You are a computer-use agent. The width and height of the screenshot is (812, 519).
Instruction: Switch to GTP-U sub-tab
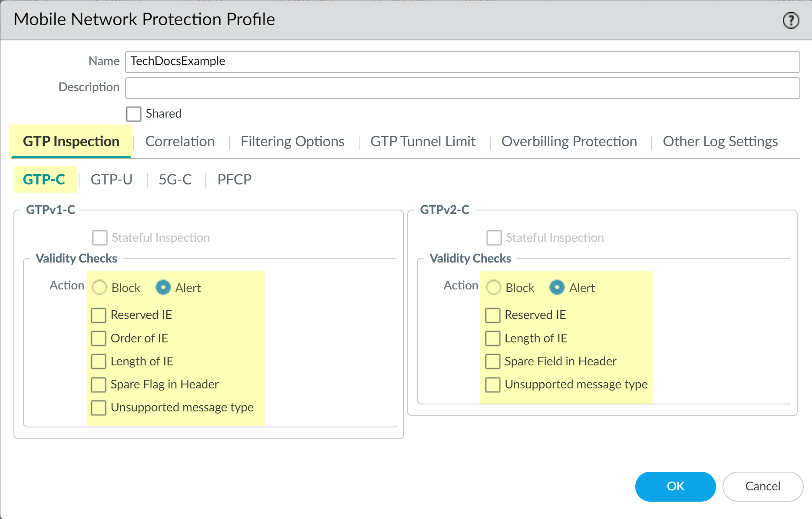pyautogui.click(x=111, y=179)
